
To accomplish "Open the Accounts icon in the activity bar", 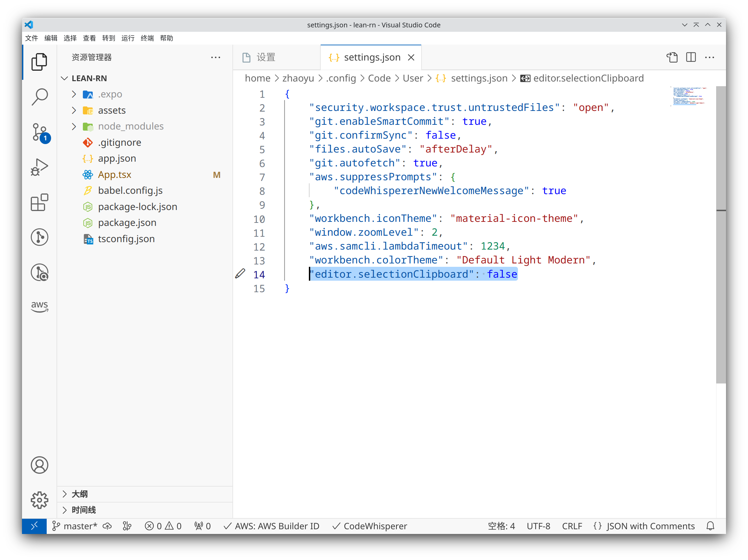I will (39, 465).
